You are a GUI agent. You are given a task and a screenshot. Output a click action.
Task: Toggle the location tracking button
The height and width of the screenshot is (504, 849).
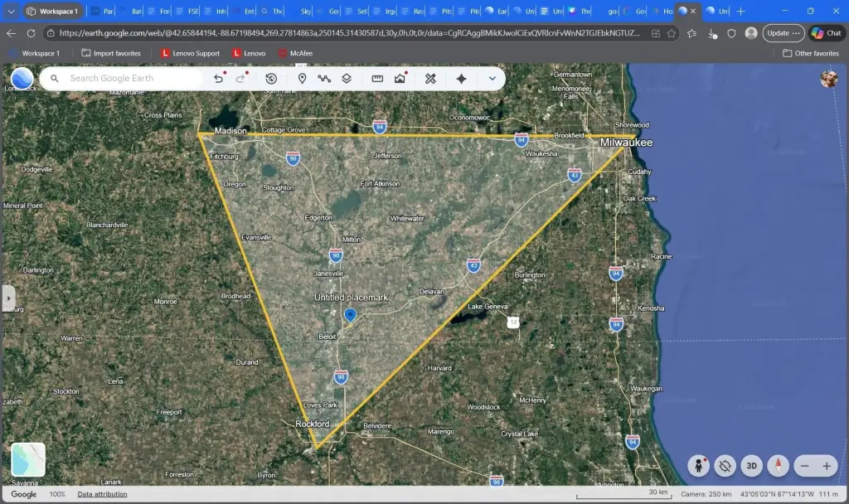click(x=725, y=466)
